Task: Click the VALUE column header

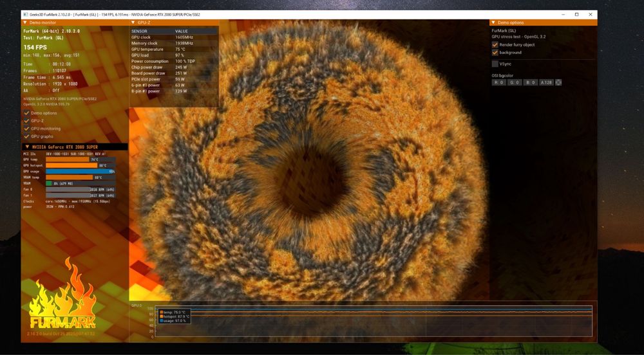Action: click(x=181, y=31)
